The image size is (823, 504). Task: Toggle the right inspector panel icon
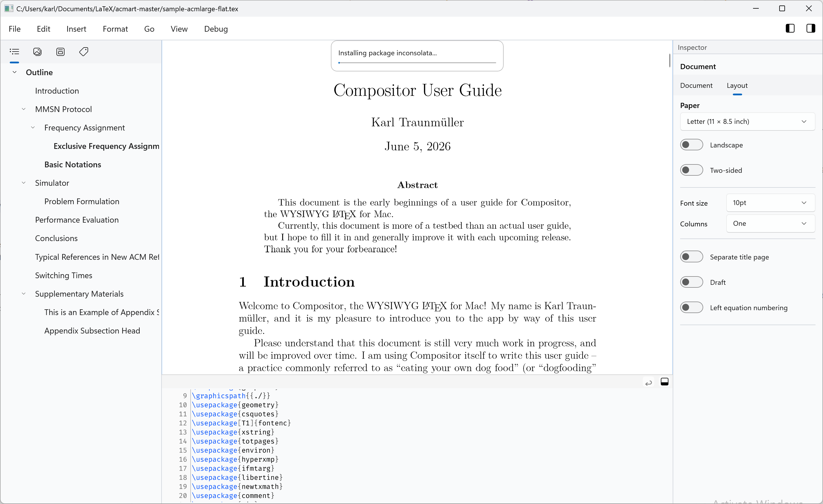point(811,29)
